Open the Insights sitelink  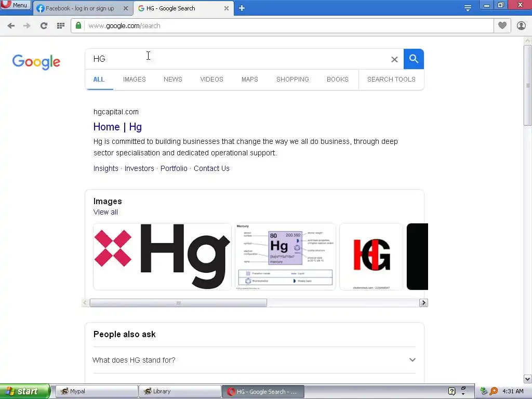click(106, 169)
